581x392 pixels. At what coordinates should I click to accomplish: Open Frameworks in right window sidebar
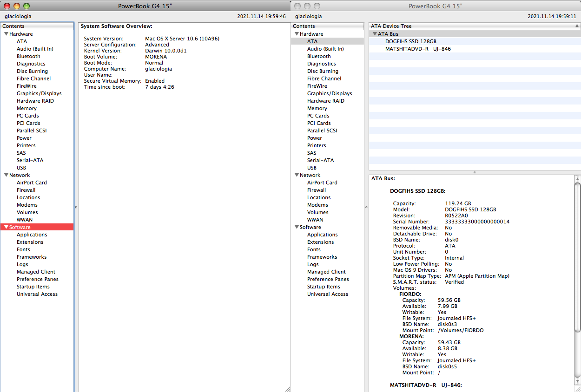point(322,257)
